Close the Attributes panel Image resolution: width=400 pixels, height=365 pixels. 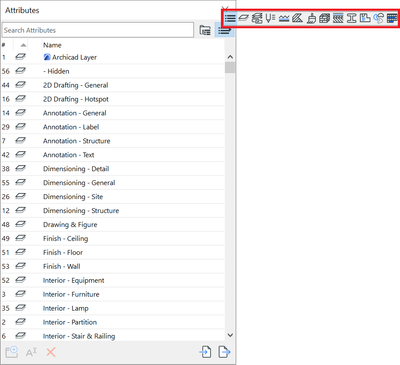pos(225,8)
